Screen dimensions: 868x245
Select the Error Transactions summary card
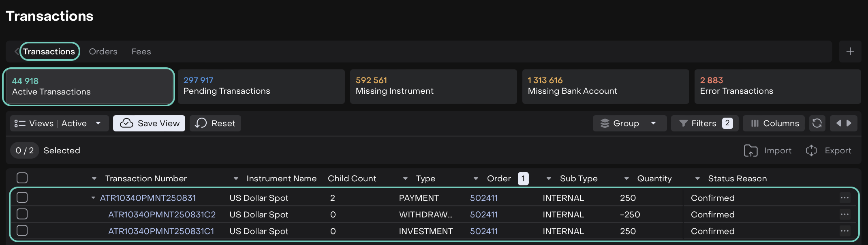click(x=777, y=86)
